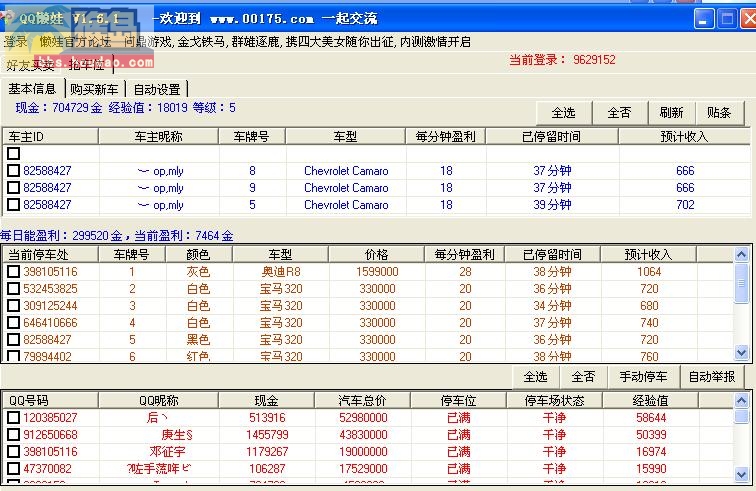Select expected income cell 702

685,205
